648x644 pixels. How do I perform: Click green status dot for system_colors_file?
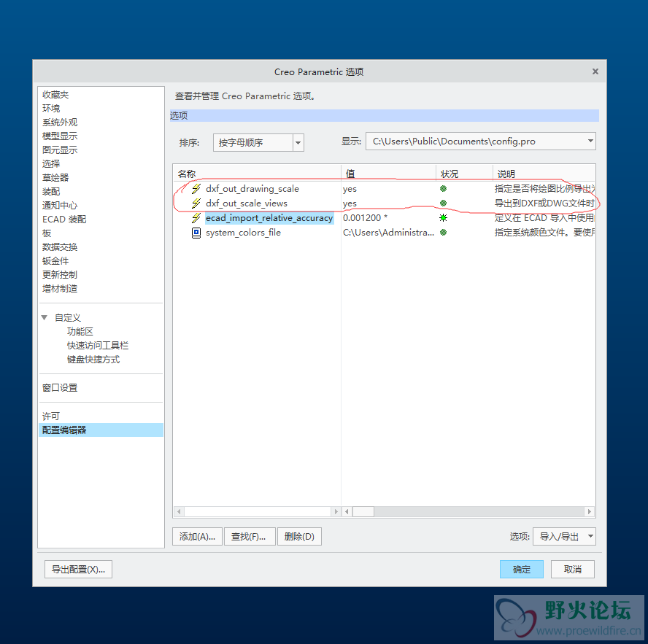(443, 233)
